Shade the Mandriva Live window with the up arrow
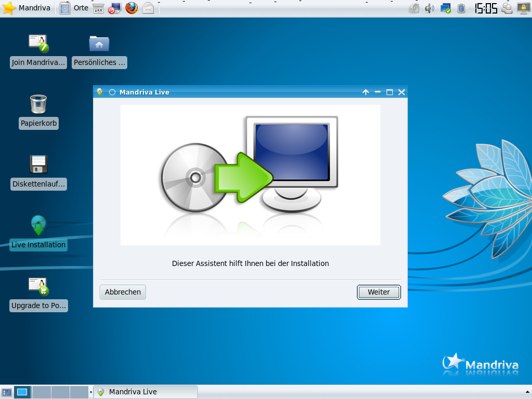 coord(366,92)
